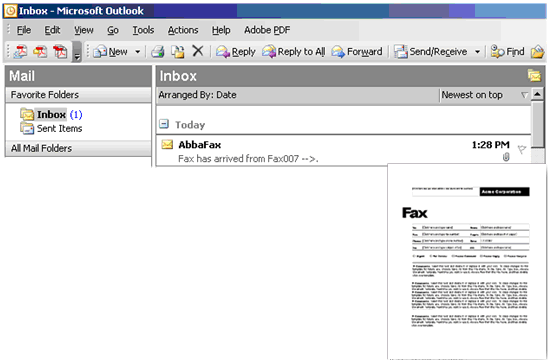Viewport: 550px width, 362px height.
Task: Click the Find button
Action: pyautogui.click(x=507, y=52)
